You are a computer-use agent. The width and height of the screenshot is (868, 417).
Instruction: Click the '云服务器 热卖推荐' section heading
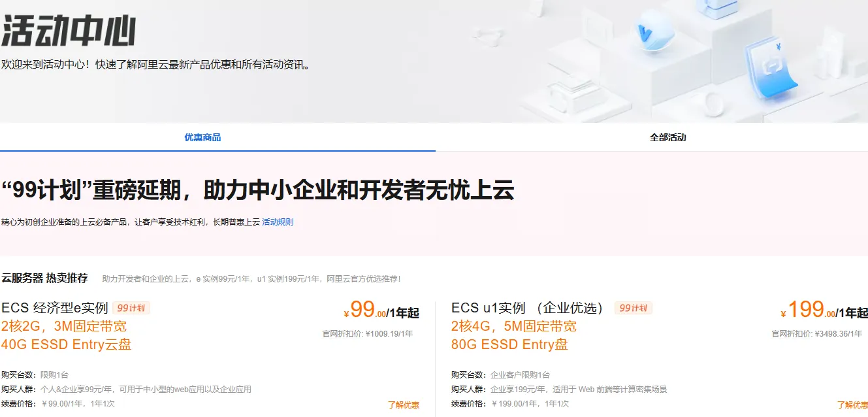pyautogui.click(x=44, y=278)
